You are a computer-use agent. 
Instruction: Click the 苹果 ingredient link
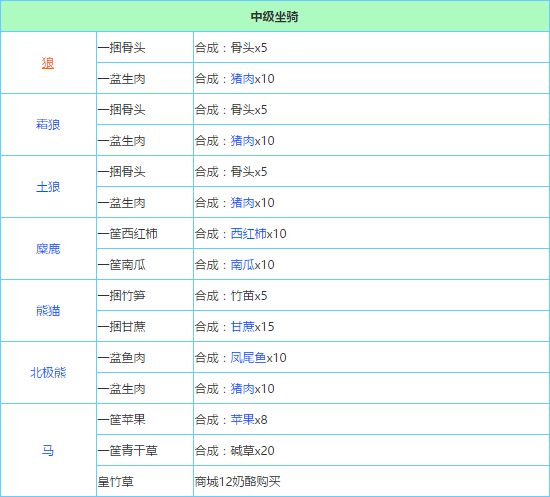pos(242,419)
